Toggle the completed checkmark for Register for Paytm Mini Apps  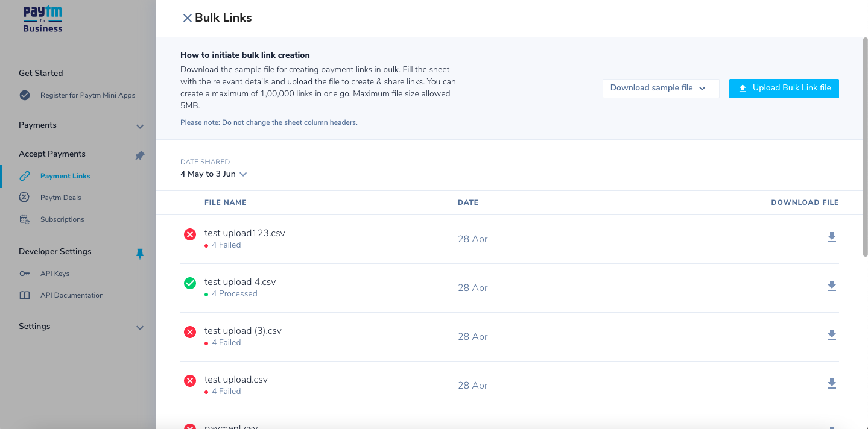click(x=25, y=95)
